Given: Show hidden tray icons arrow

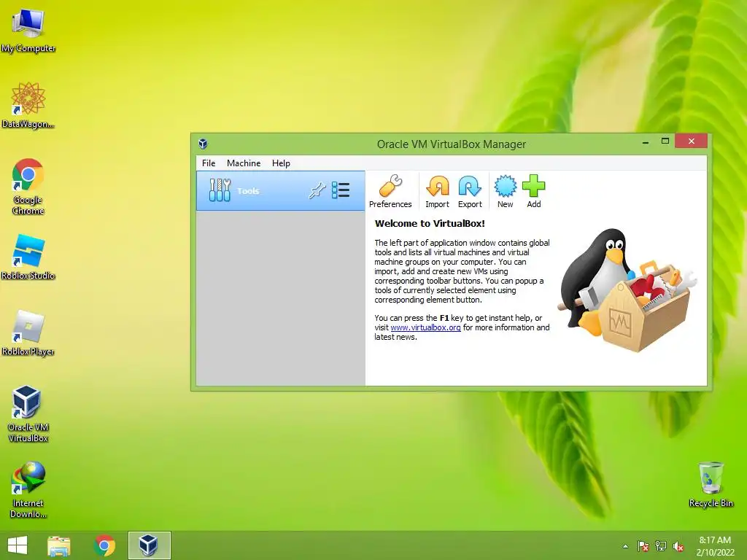Looking at the screenshot, I should click(625, 546).
